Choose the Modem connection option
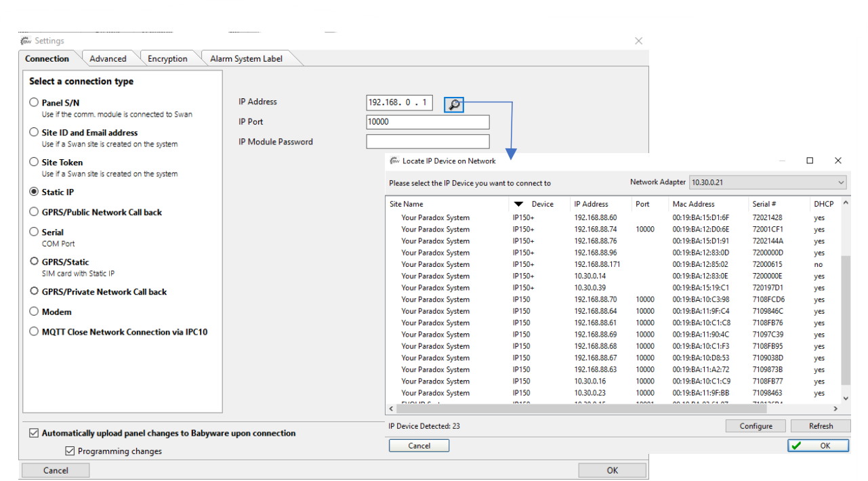This screenshot has width=868, height=481. coord(33,312)
